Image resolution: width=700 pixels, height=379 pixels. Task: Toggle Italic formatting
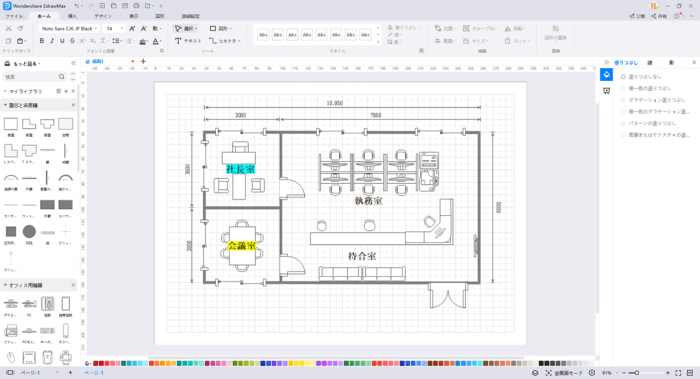(52, 41)
